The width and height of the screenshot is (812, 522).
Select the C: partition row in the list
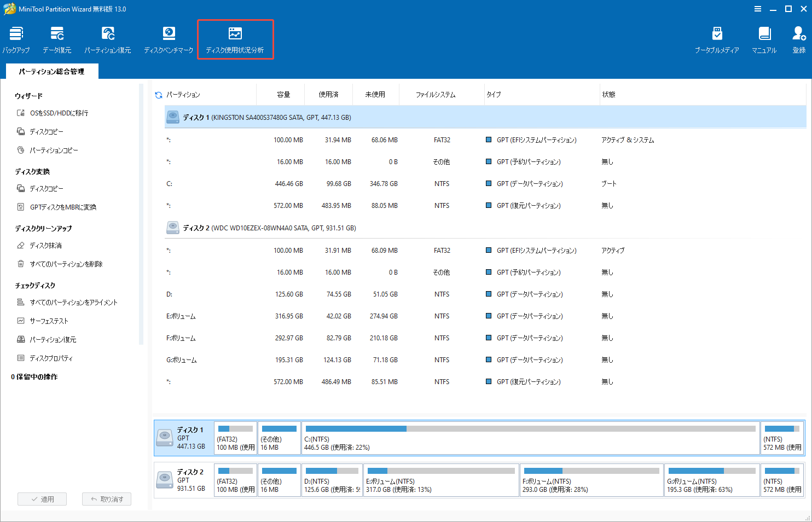328,183
